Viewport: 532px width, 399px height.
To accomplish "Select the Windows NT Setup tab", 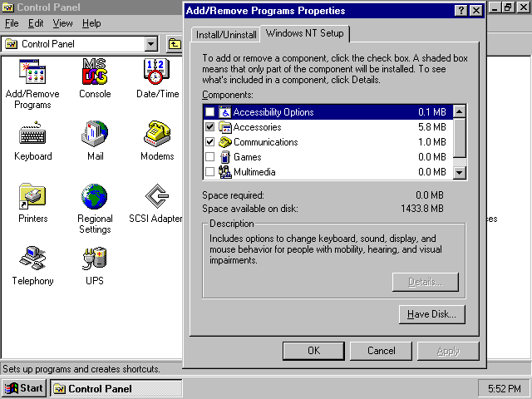I will (305, 33).
